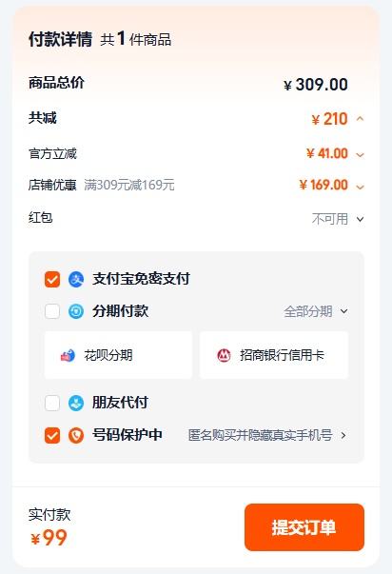Collapse the 共减 discount breakdown
Image resolution: width=392 pixels, height=574 pixels.
click(361, 119)
